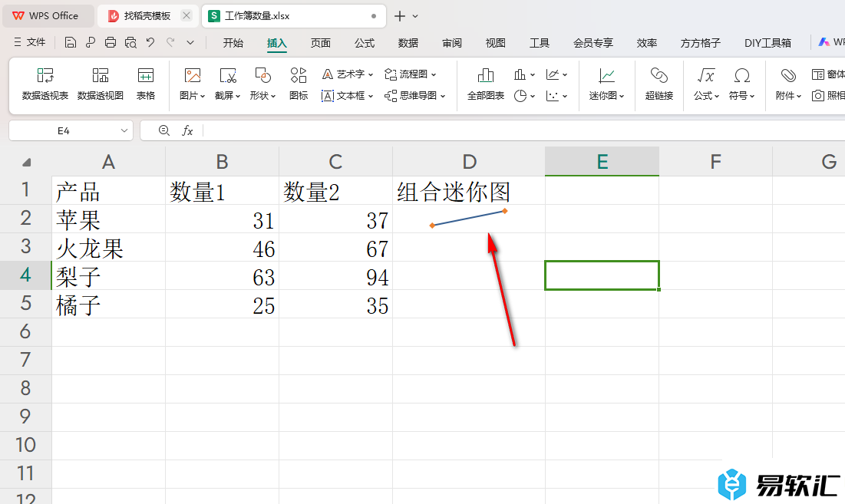Open the Flowchart (流程图) dropdown
This screenshot has height=504, width=845.
coord(410,74)
